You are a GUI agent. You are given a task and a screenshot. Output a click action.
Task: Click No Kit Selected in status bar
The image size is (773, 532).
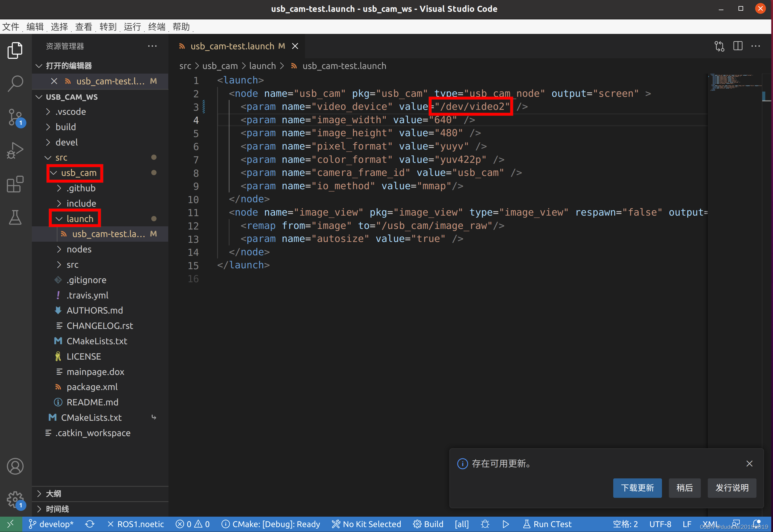coord(366,524)
